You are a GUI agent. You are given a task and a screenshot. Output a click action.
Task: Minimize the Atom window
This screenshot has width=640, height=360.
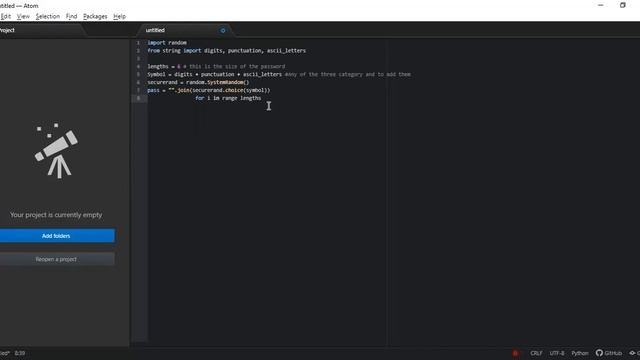tap(601, 5)
